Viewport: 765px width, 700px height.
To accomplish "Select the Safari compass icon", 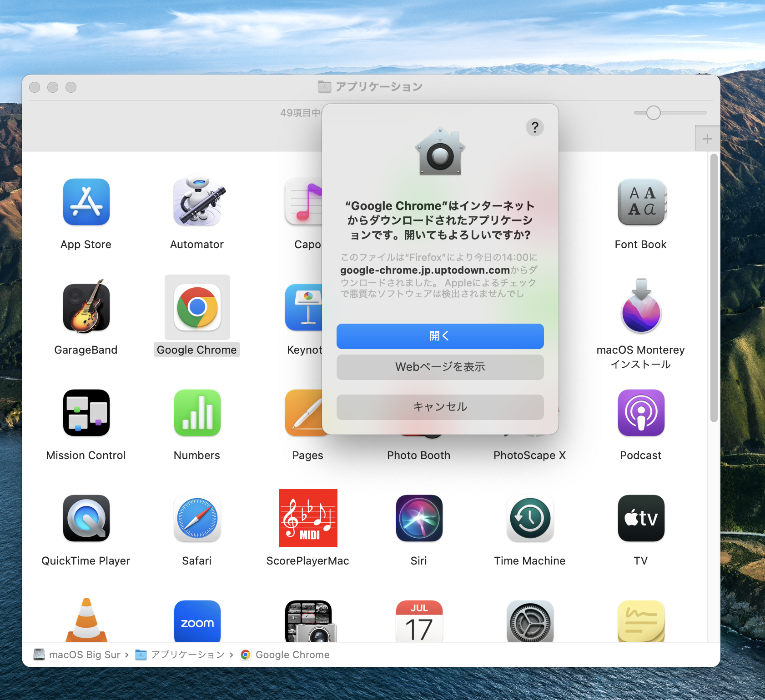I will 197,518.
